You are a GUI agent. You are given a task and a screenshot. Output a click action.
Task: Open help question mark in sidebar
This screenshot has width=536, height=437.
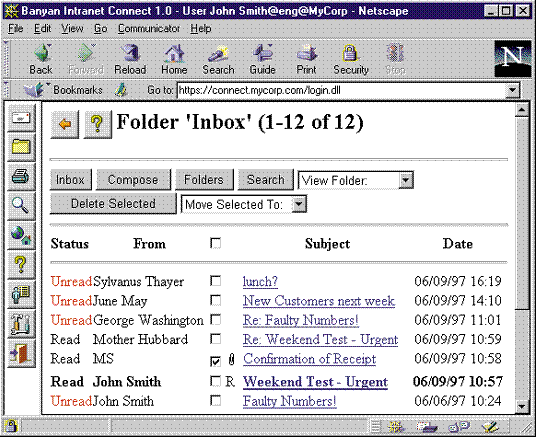(x=21, y=265)
